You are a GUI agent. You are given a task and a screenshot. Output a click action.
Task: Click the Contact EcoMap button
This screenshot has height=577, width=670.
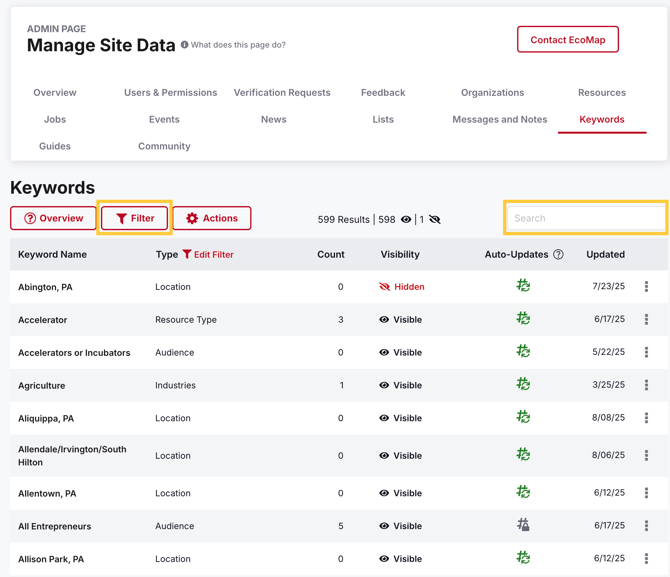567,40
